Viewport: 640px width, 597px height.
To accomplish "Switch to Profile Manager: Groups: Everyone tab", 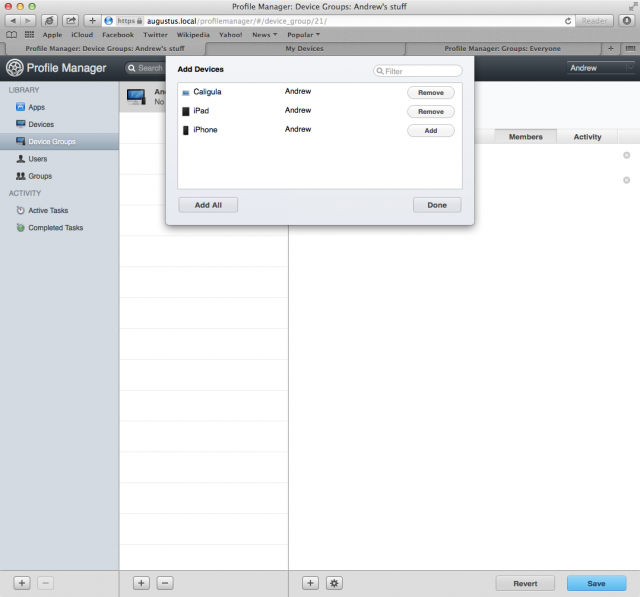I will (502, 49).
